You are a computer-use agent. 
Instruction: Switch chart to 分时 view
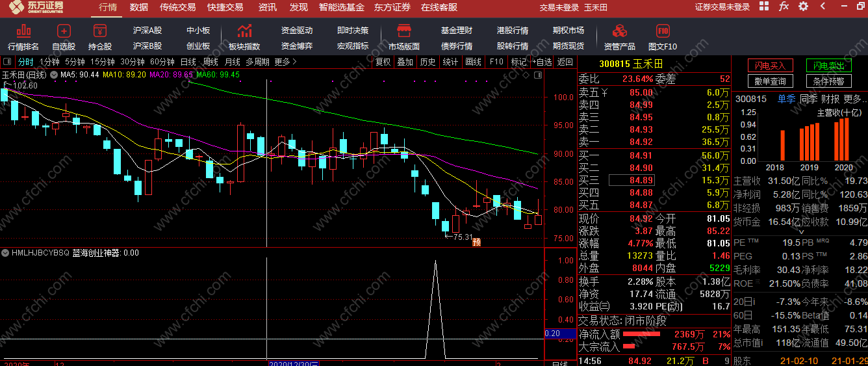25,62
